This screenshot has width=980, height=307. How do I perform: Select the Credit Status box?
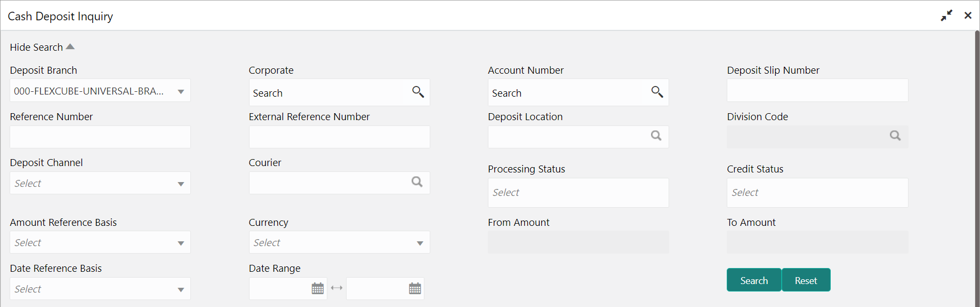tap(817, 193)
